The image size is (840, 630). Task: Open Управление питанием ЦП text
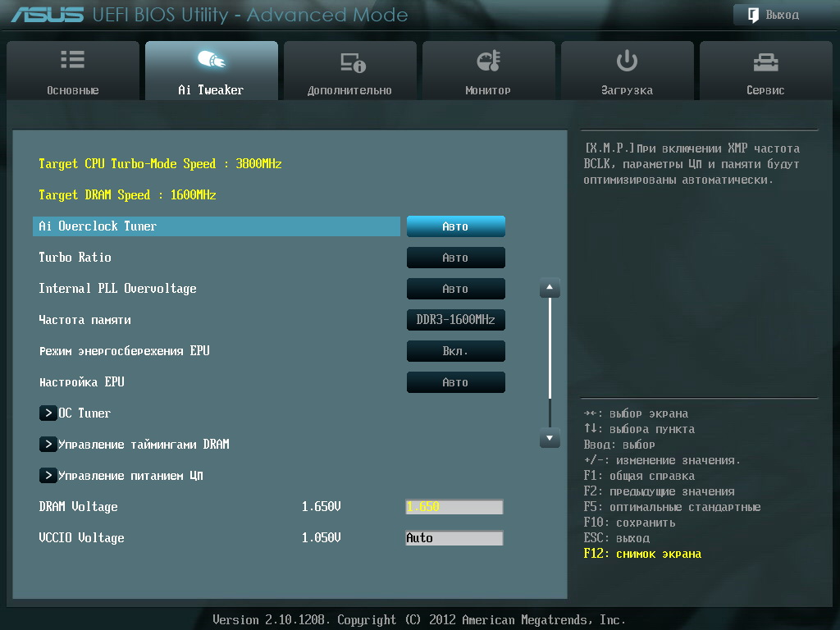pyautogui.click(x=130, y=475)
